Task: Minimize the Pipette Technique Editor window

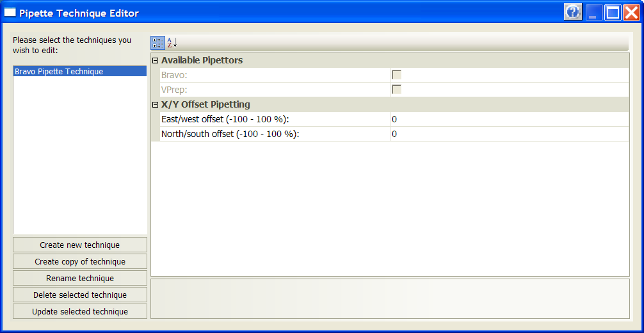Action: 594,12
